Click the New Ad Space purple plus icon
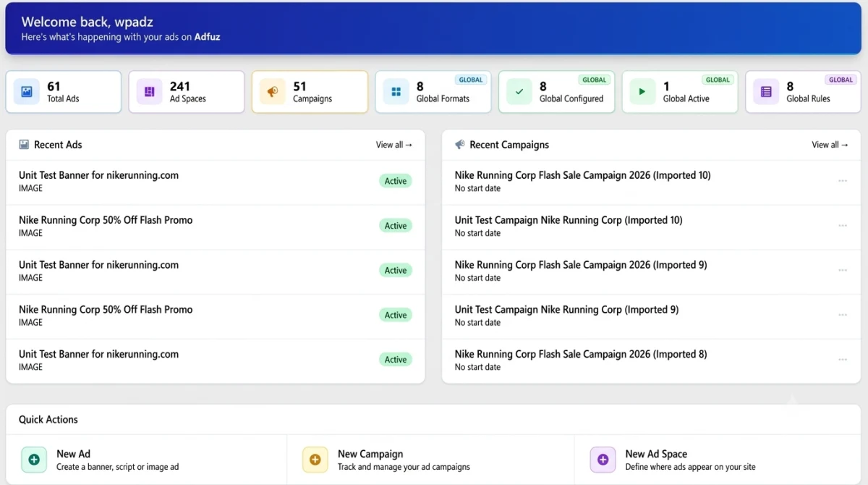868x485 pixels. pyautogui.click(x=603, y=460)
